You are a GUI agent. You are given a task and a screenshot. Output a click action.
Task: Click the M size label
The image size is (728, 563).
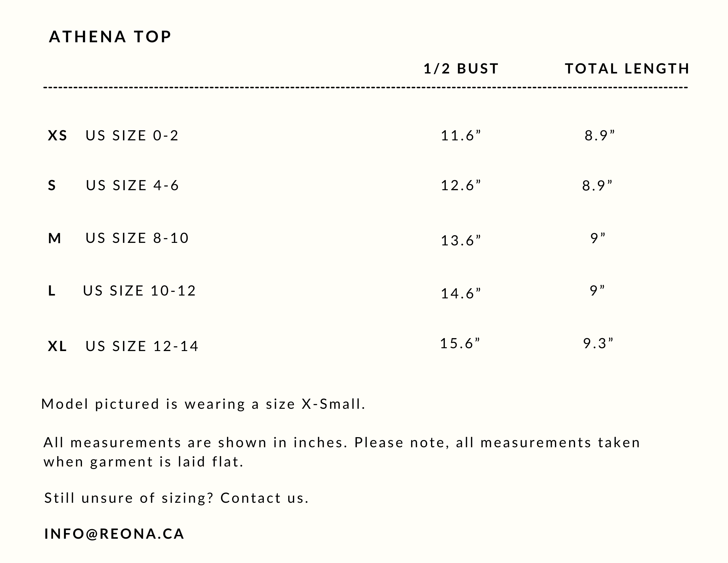click(x=55, y=238)
